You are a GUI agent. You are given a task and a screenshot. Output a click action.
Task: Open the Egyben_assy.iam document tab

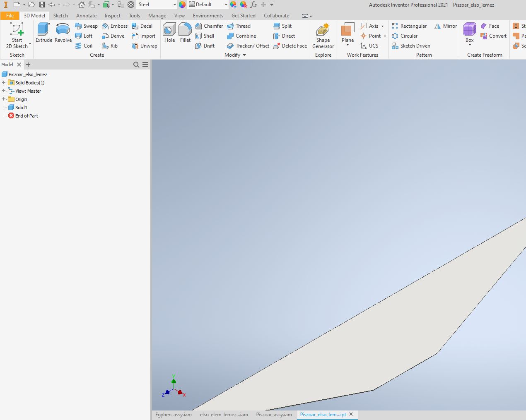click(174, 415)
